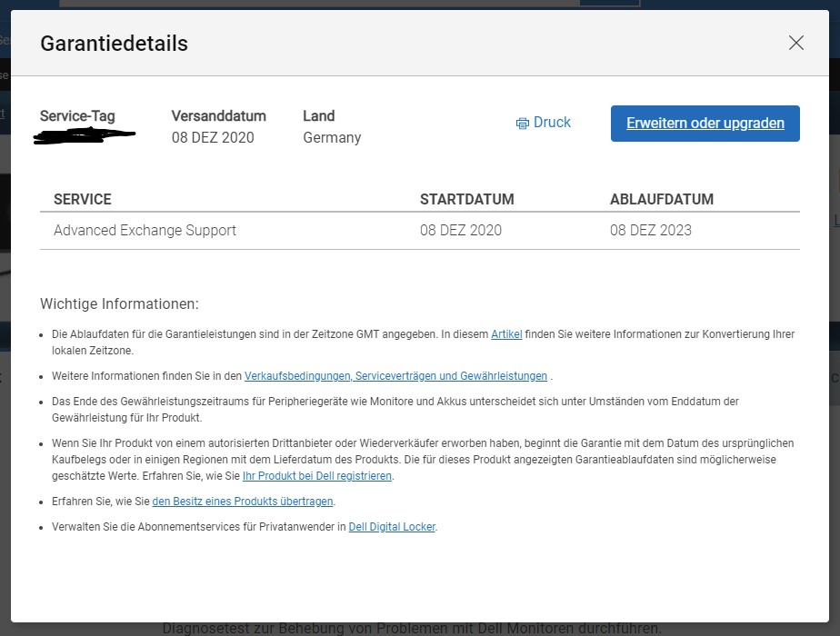Open the Dell Digital Locker link
This screenshot has height=636, width=840.
pos(392,526)
